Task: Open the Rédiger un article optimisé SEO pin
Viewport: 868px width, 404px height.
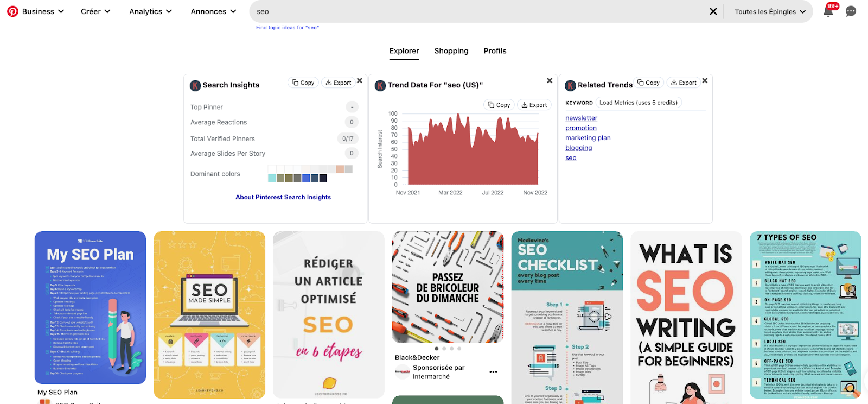Action: point(329,315)
